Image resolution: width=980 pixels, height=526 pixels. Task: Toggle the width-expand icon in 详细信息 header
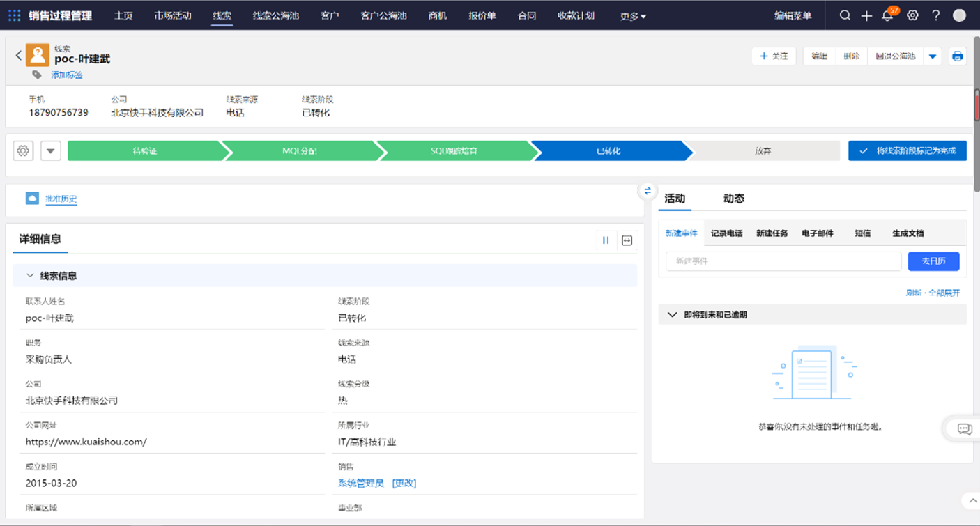627,240
